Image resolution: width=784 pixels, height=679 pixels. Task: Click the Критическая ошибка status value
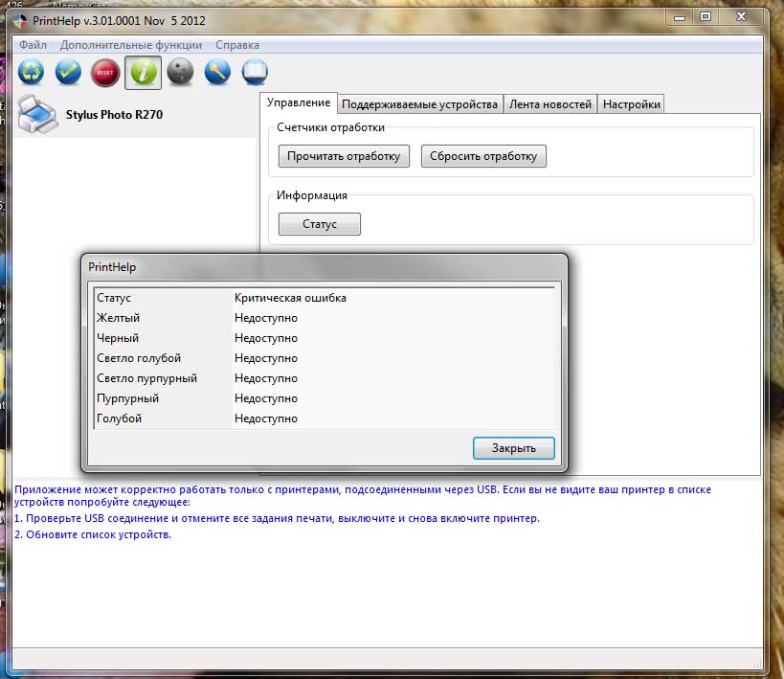coord(290,298)
